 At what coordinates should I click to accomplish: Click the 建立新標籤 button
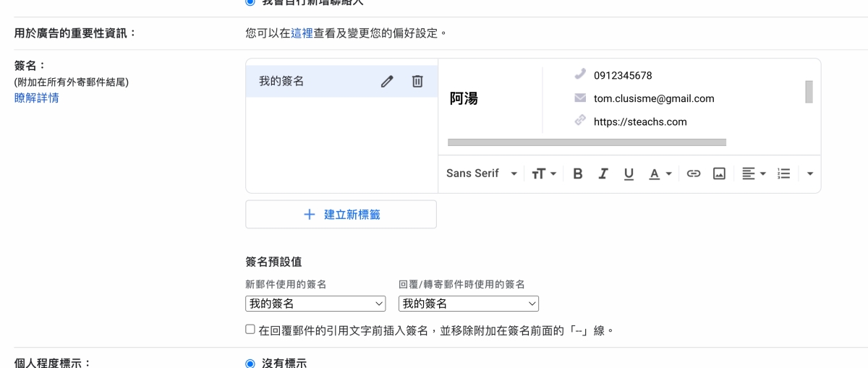pos(341,215)
